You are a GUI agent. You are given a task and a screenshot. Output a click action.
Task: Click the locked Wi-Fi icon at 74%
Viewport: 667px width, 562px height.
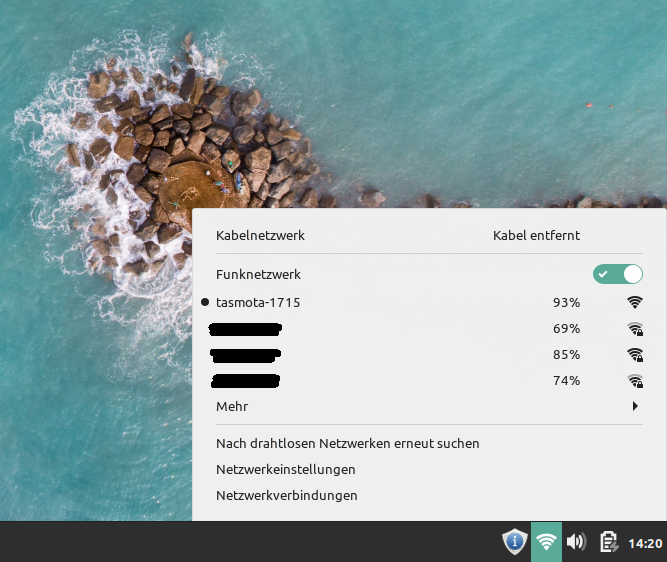tap(634, 380)
